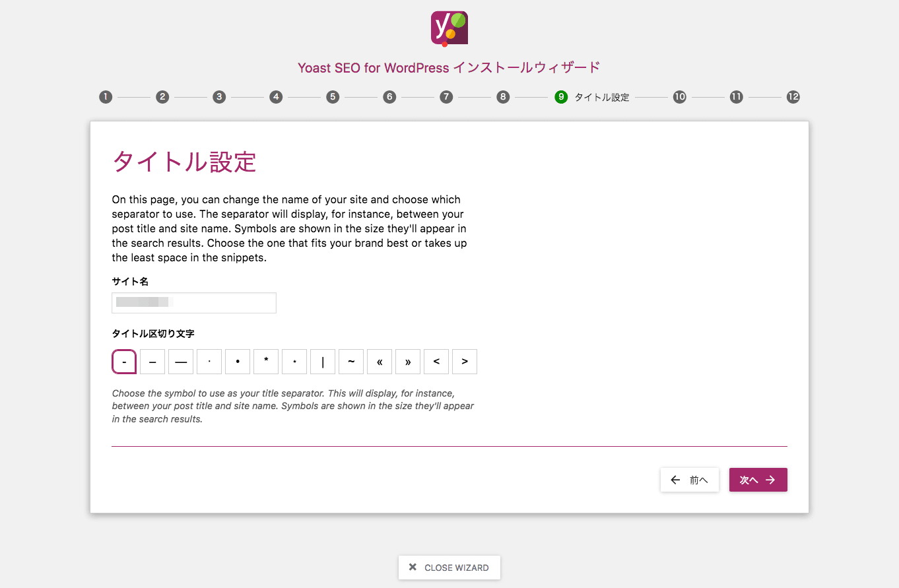
Task: Select the large asterisk separator
Action: point(266,362)
